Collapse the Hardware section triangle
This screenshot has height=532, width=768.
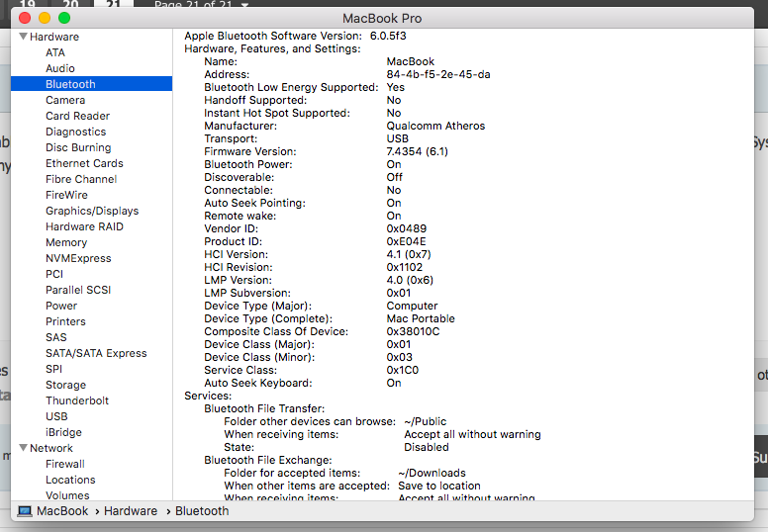point(23,37)
